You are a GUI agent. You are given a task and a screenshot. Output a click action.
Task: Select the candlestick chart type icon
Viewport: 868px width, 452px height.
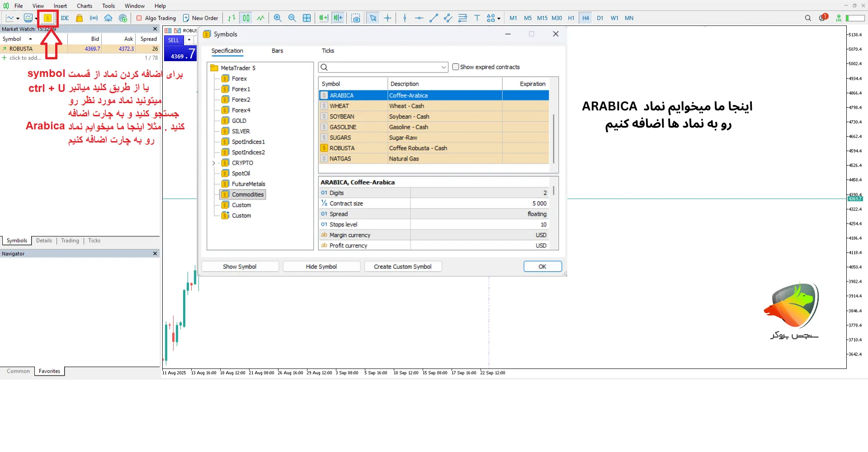click(x=246, y=18)
